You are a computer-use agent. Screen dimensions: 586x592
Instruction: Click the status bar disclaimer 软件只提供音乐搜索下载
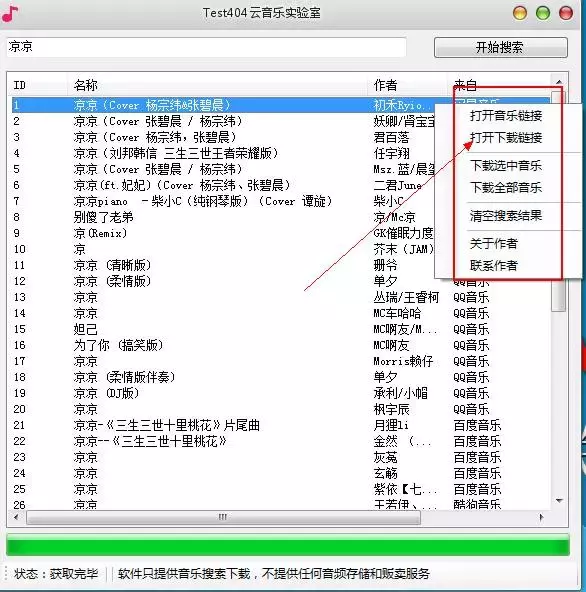point(274,574)
